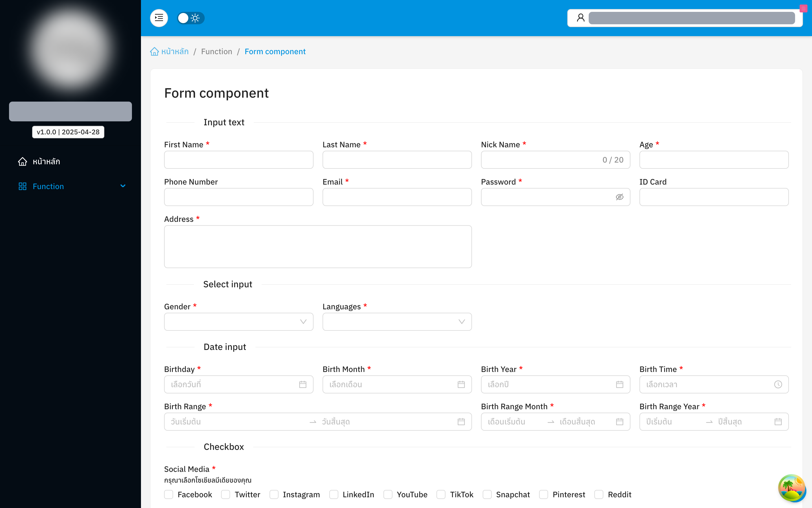The height and width of the screenshot is (508, 812).
Task: Focus the Last Name input field
Action: pyautogui.click(x=397, y=159)
